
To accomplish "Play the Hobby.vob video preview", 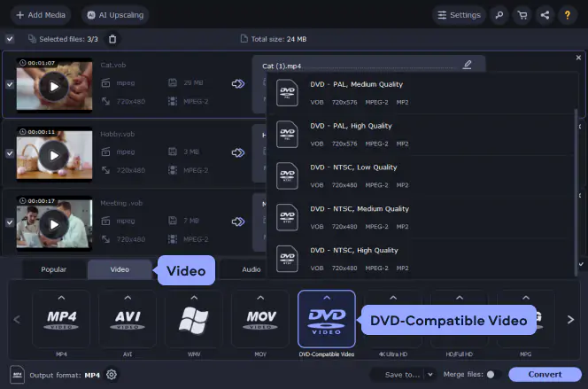I will 54,155.
